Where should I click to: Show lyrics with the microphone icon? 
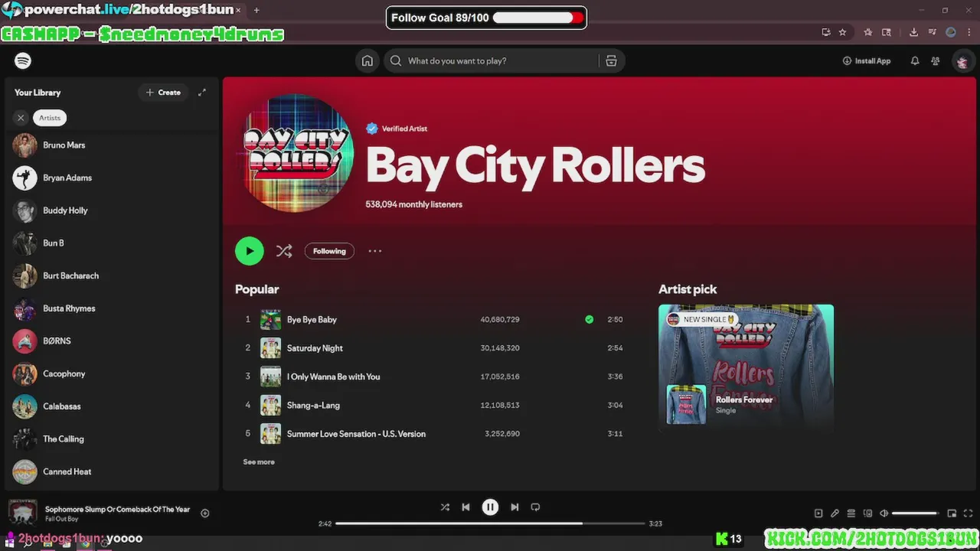pyautogui.click(x=835, y=514)
